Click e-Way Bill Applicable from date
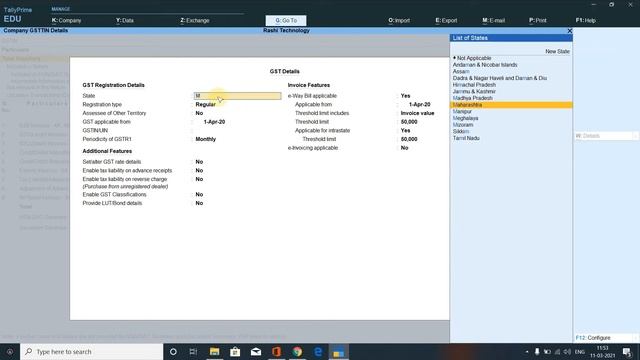The width and height of the screenshot is (640, 360). (420, 104)
